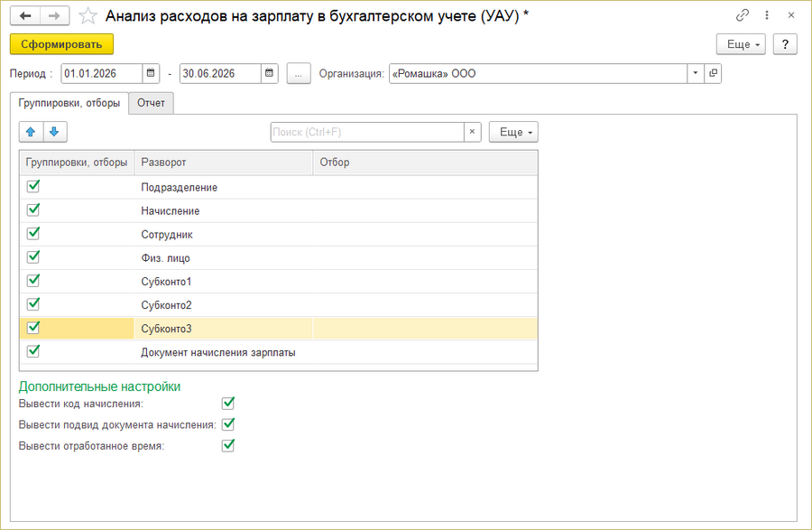The image size is (812, 530).
Task: Click the Отбор cell of Субконто3 row
Action: click(x=426, y=329)
